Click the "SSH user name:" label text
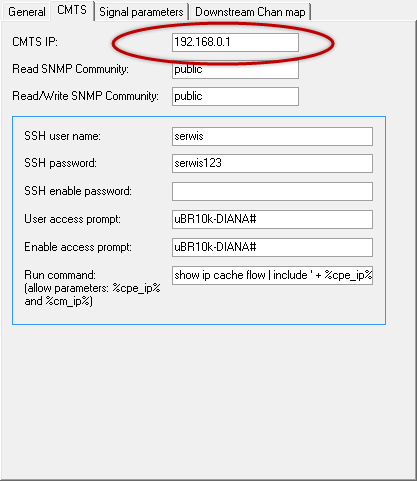The width and height of the screenshot is (417, 481). point(62,136)
